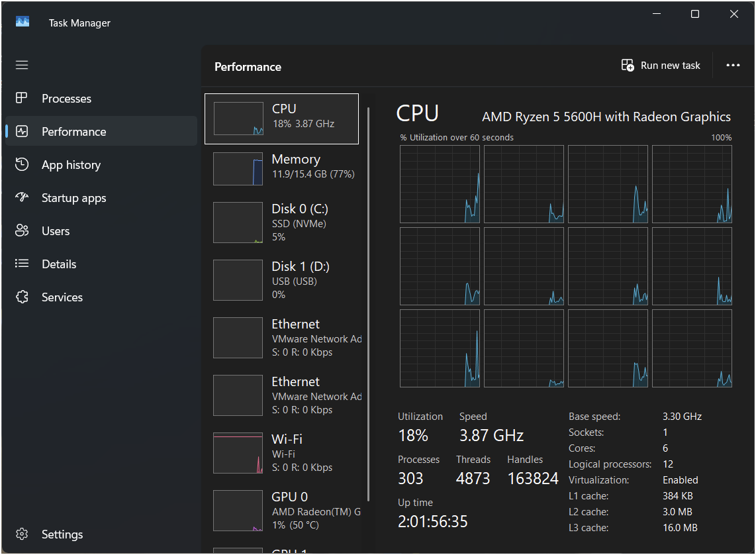
Task: Click the Speed value 3.87 GHz
Action: pos(491,435)
